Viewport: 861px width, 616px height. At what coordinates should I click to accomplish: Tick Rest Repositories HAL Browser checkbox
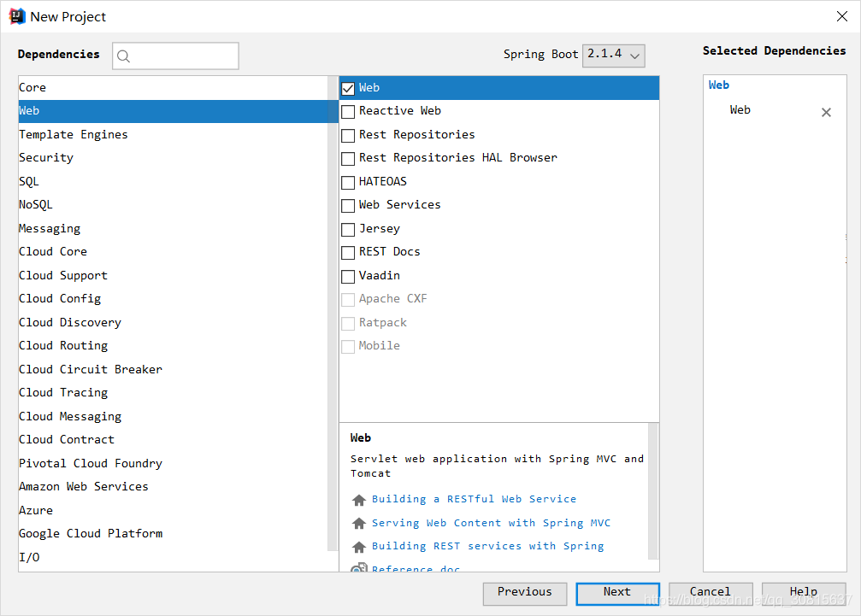click(x=348, y=159)
